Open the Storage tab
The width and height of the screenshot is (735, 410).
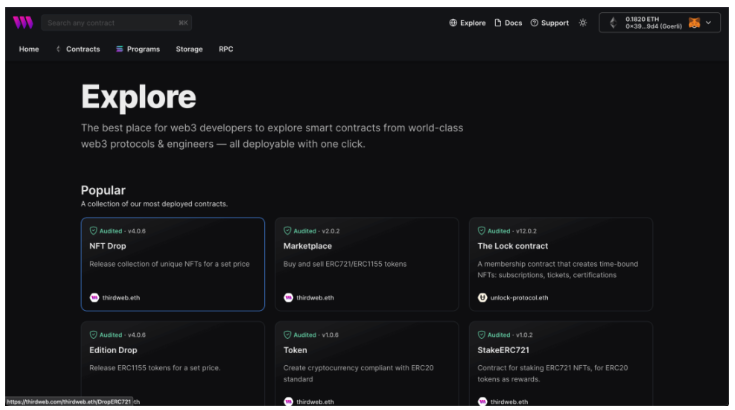coord(189,49)
